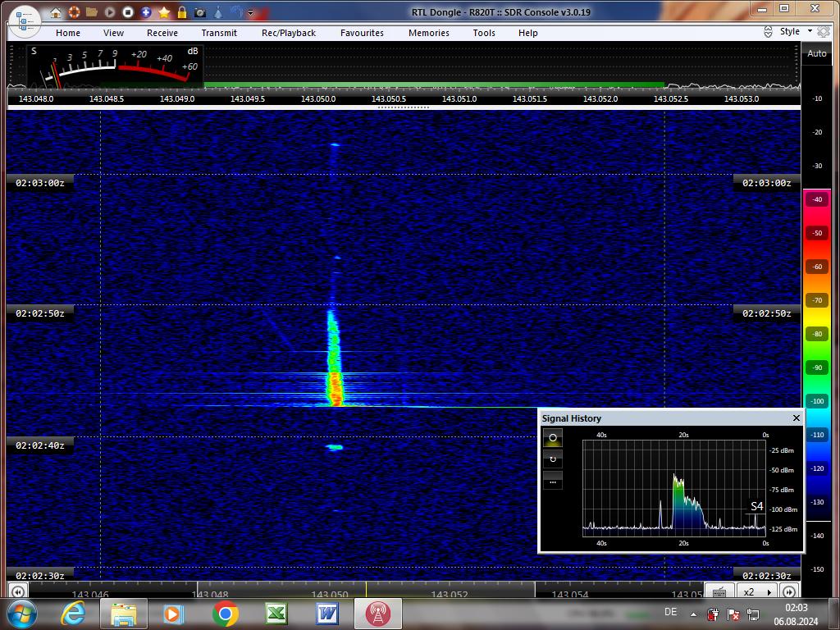Open the Memories ribbon tab
Image resolution: width=840 pixels, height=630 pixels.
(x=429, y=33)
